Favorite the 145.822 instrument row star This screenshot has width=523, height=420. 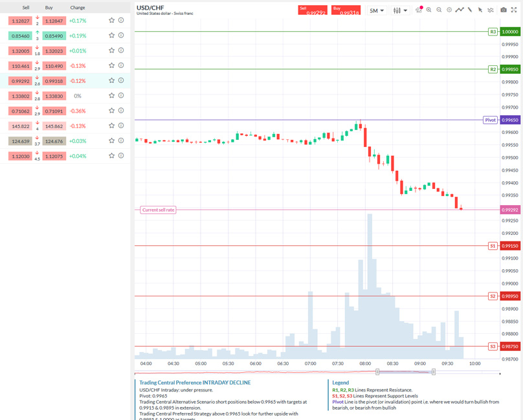coord(112,126)
